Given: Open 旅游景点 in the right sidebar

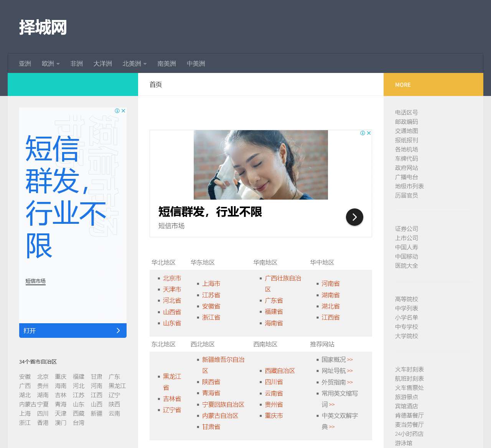Looking at the screenshot, I should point(407,397).
